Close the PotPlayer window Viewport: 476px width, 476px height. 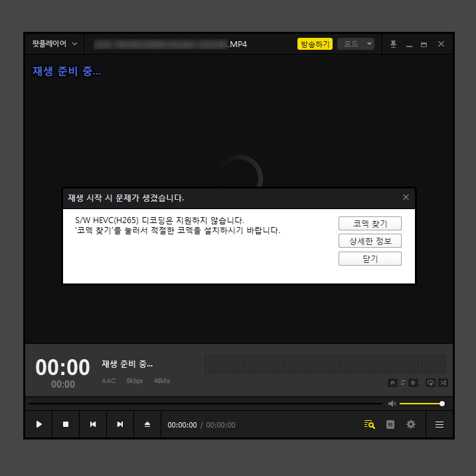pyautogui.click(x=441, y=44)
